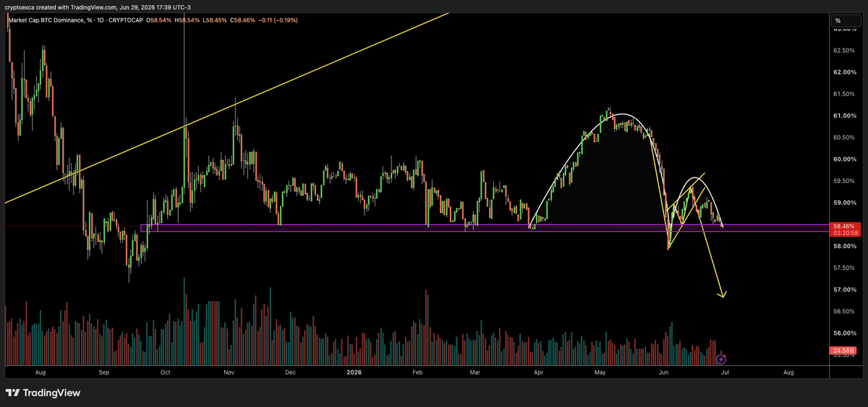Image resolution: width=868 pixels, height=407 pixels.
Task: Click the 59.00% price axis label
Action: pyautogui.click(x=844, y=202)
